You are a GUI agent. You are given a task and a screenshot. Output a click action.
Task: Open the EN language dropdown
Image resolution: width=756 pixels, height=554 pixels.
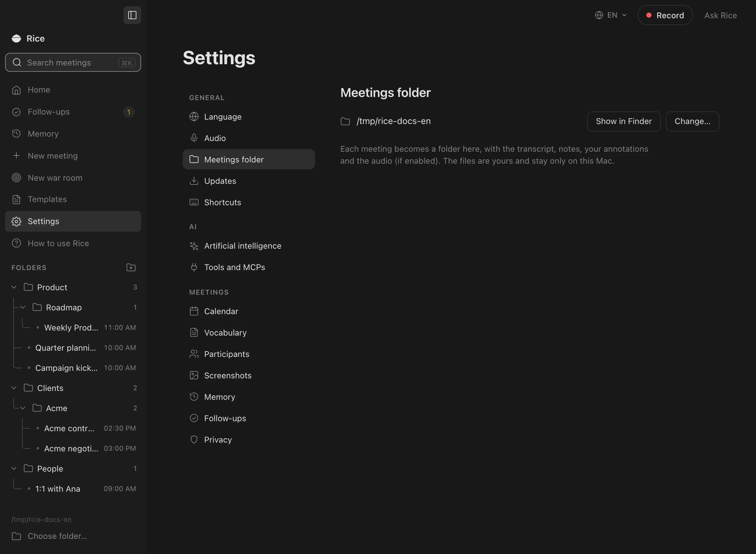pyautogui.click(x=611, y=15)
